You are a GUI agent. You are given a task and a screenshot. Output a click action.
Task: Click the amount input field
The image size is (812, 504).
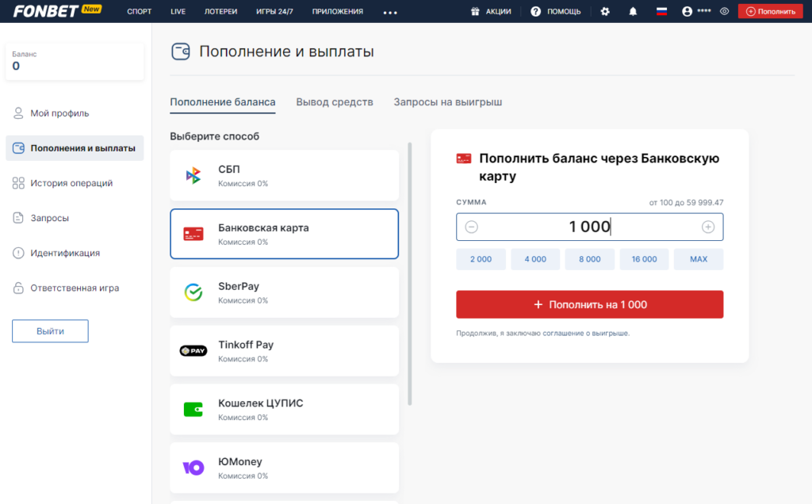coord(590,227)
